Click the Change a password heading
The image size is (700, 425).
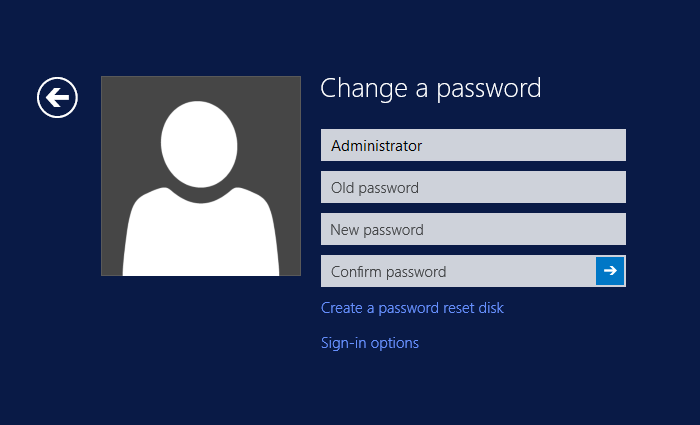pos(430,88)
